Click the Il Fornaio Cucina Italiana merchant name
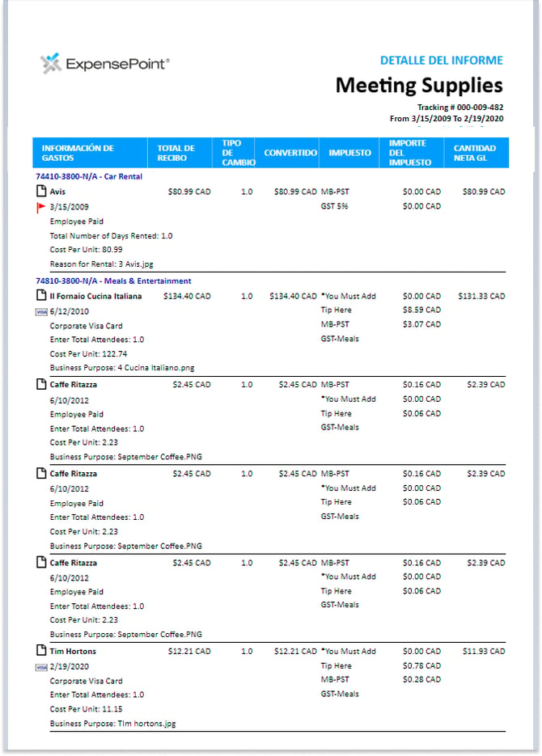 pos(95,296)
